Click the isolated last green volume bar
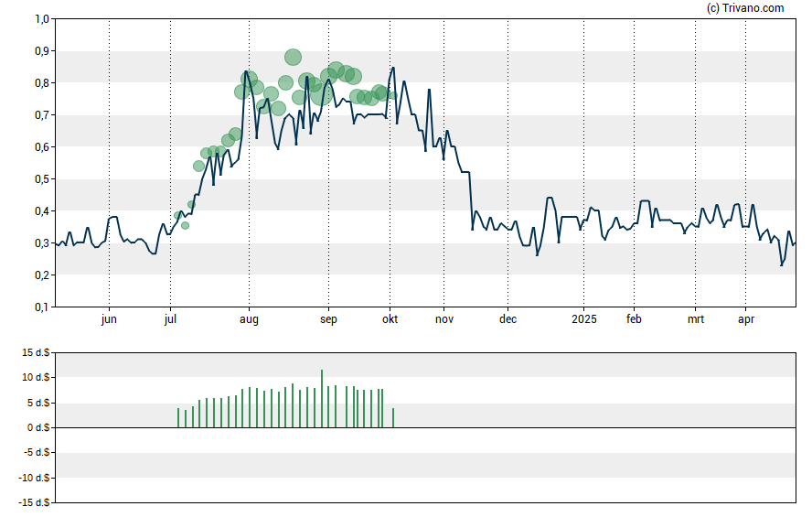Viewport: 812px width, 517px height. click(x=393, y=418)
